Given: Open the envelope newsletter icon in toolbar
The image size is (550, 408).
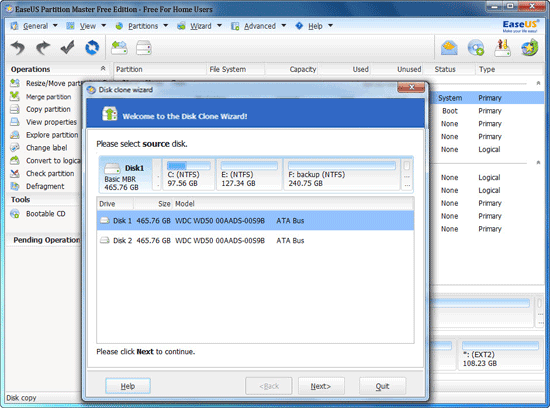Looking at the screenshot, I should (449, 48).
